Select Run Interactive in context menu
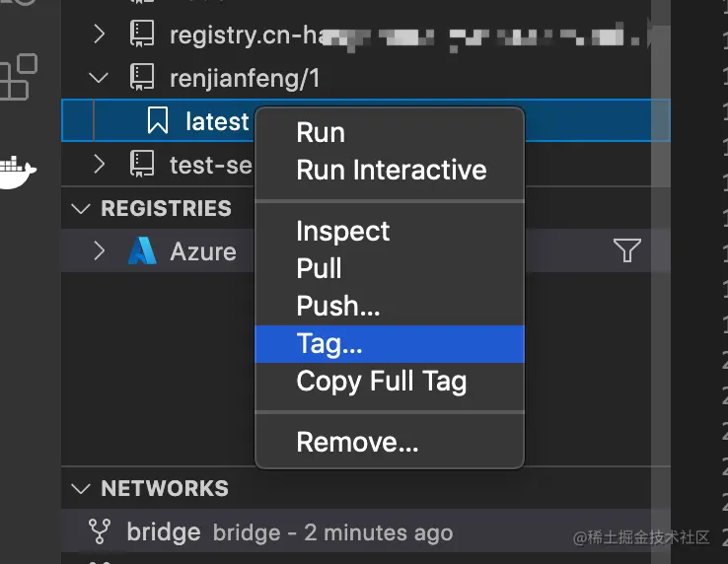The height and width of the screenshot is (564, 728). coord(391,170)
